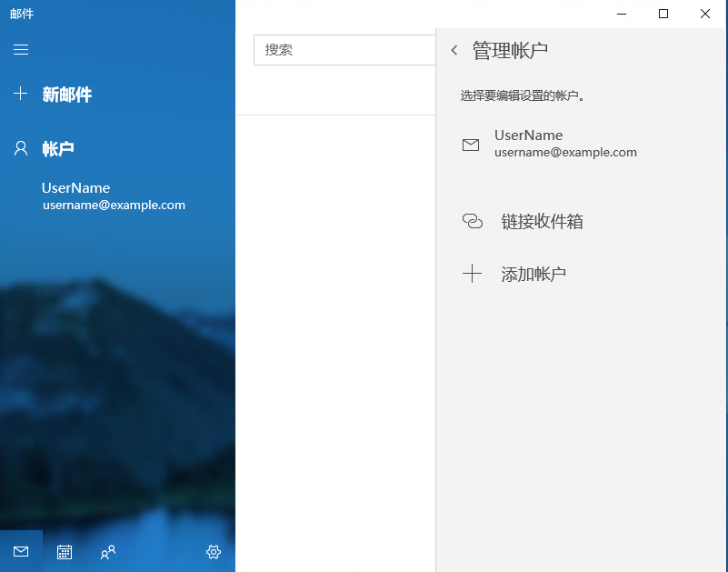
Task: Minimize the Mail window
Action: point(622,14)
